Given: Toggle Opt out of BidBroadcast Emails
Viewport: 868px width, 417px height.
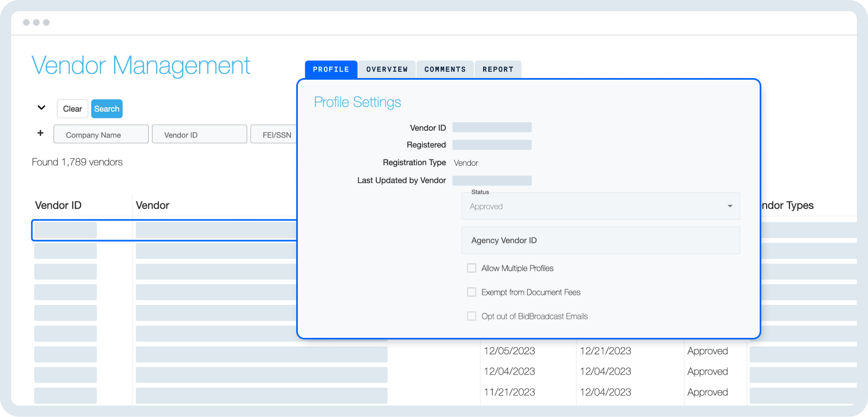Looking at the screenshot, I should click(471, 316).
